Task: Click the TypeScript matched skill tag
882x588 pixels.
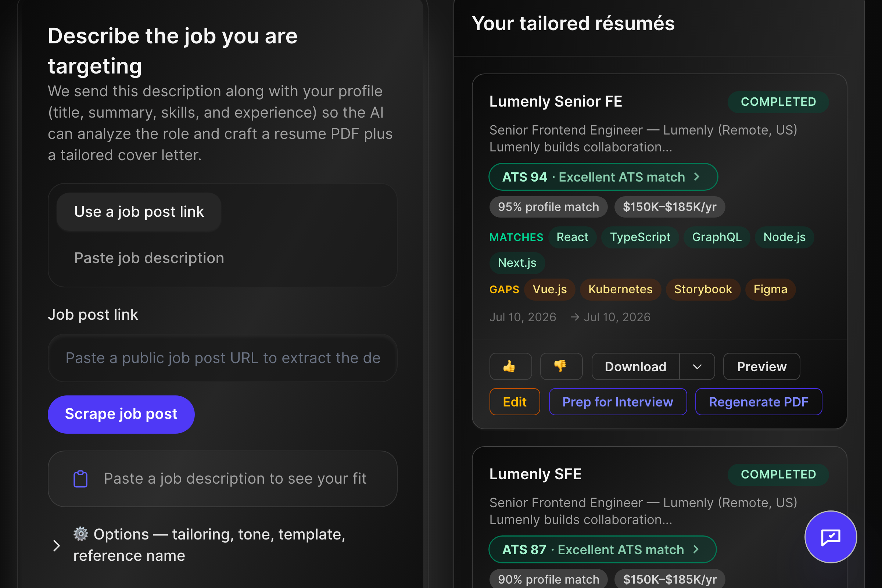Action: point(640,237)
